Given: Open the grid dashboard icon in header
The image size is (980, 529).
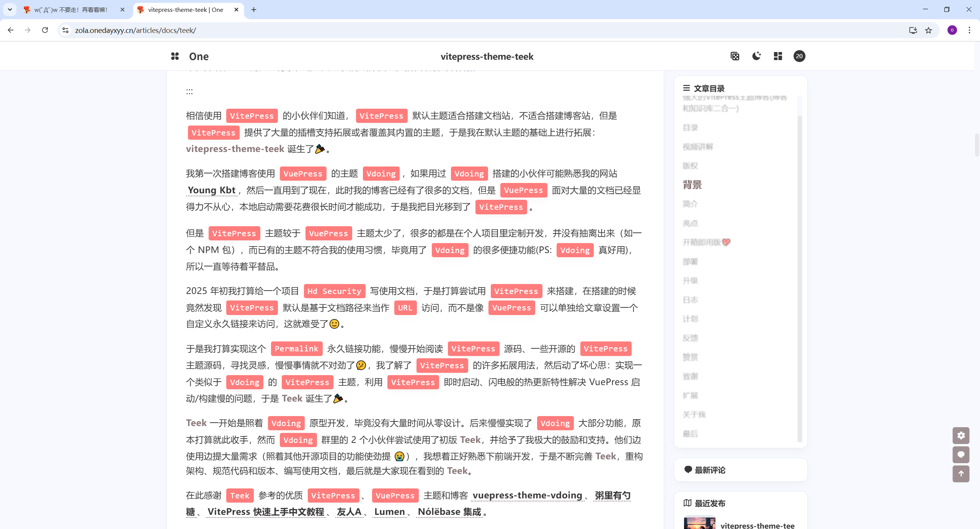Looking at the screenshot, I should coord(778,56).
